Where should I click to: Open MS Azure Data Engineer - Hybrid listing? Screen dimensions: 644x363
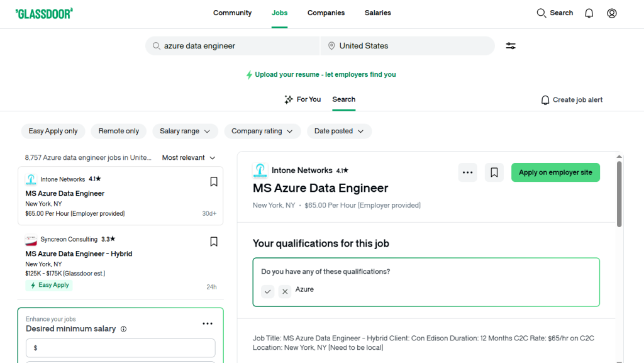tap(79, 254)
